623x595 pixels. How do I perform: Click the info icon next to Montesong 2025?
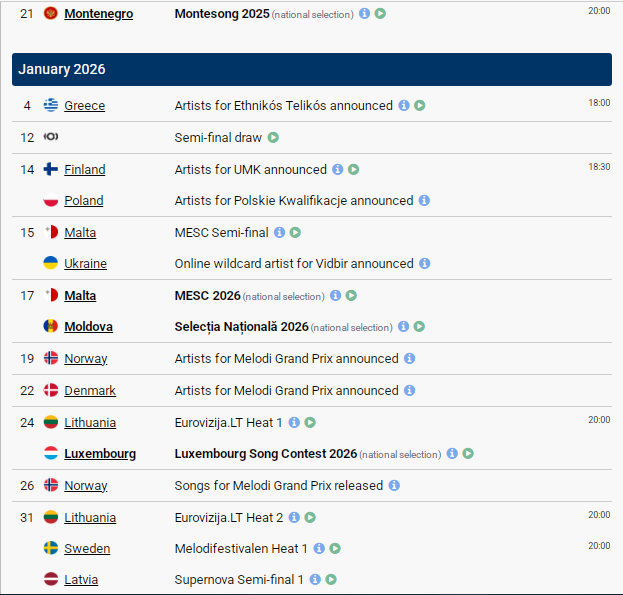[x=364, y=14]
